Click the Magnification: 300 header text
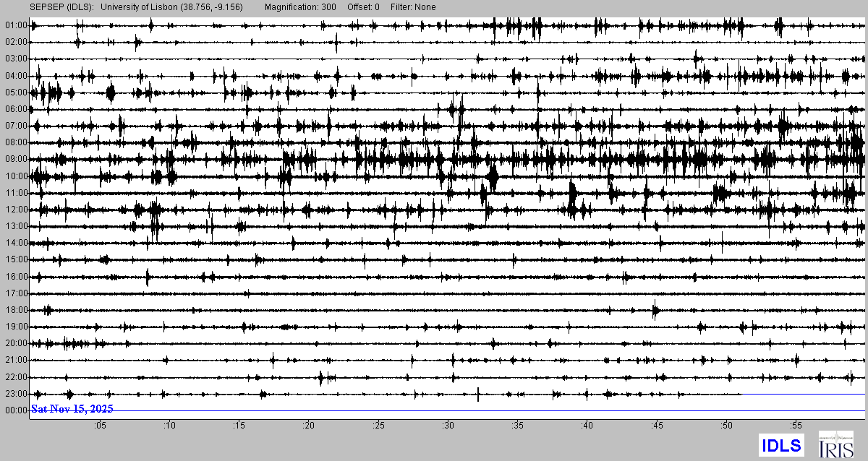This screenshot has height=461, width=868. pyautogui.click(x=300, y=7)
